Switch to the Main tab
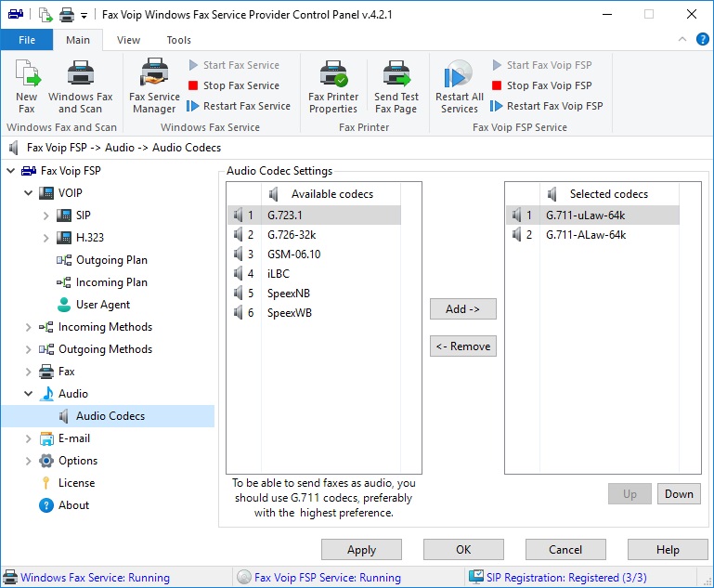714x588 pixels. [78, 40]
